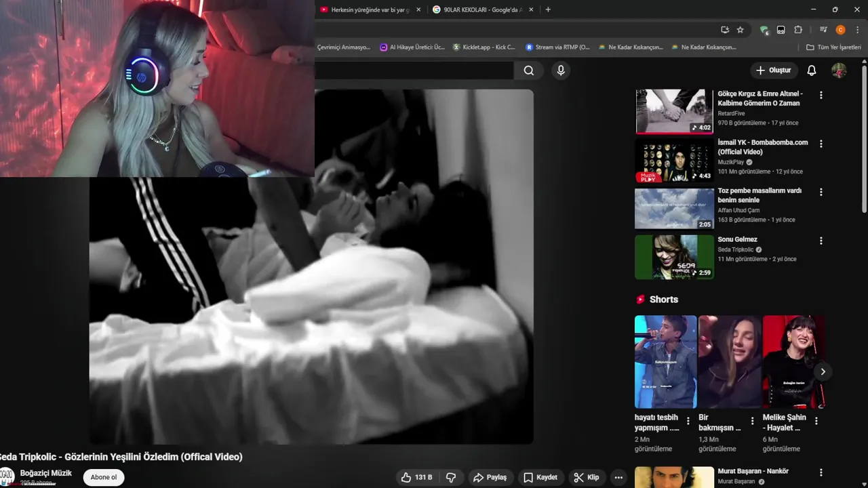Open the first Ne Kadar Kıskançsın bookmark
This screenshot has height=488, width=868.
630,47
